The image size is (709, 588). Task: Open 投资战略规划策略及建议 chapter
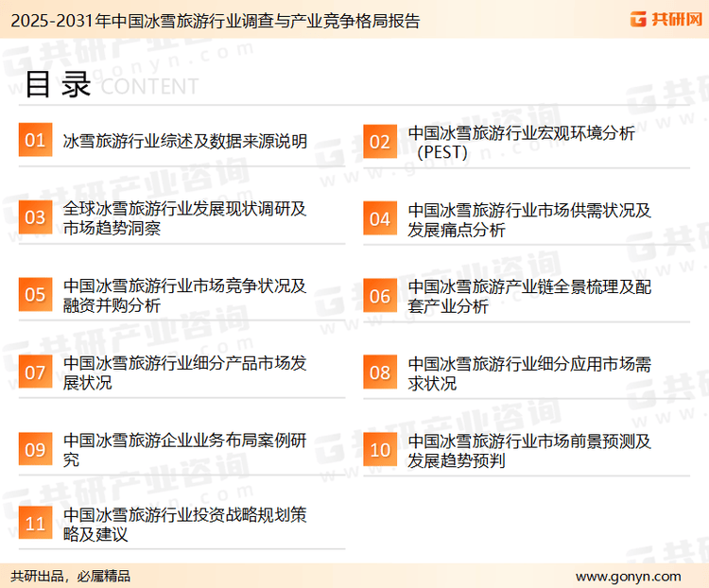(x=184, y=525)
